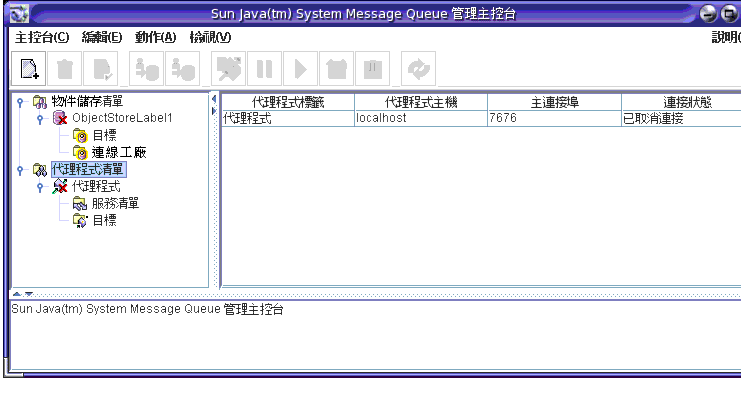Click the ObjectStoreLabel1 disconnected store icon
The image size is (741, 413).
pyautogui.click(x=60, y=119)
